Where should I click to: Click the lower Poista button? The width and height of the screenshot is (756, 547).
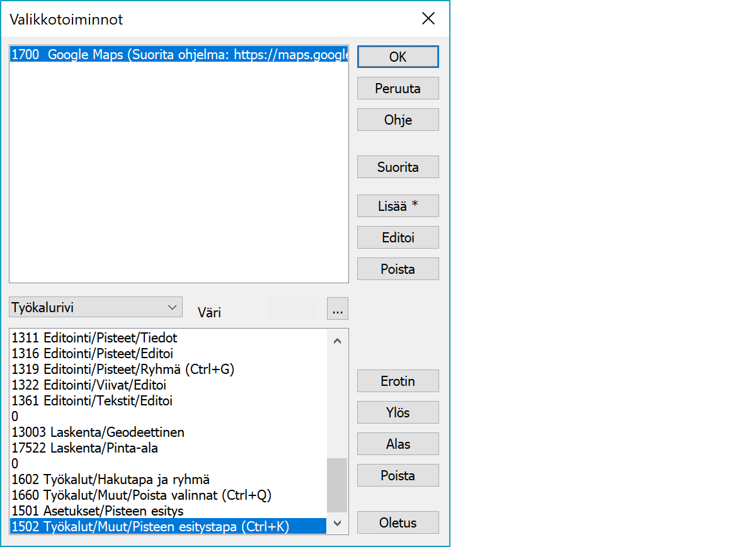pos(398,476)
